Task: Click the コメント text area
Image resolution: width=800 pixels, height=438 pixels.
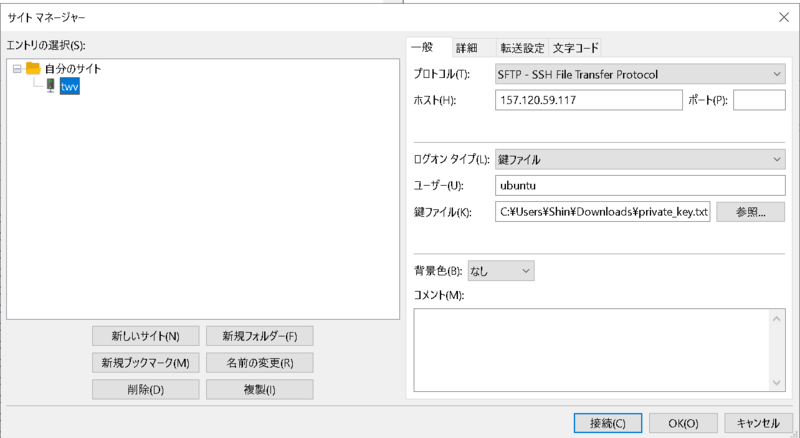Action: 592,350
